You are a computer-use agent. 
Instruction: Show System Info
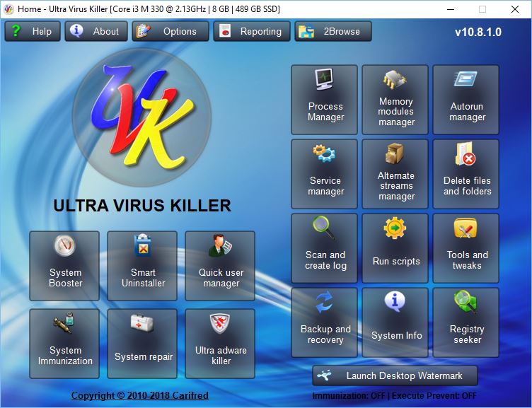coord(395,322)
